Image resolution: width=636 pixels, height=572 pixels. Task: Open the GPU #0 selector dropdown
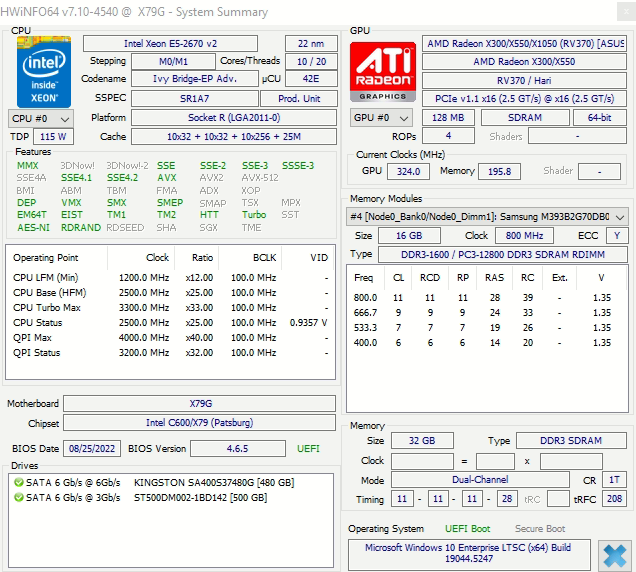[x=381, y=118]
